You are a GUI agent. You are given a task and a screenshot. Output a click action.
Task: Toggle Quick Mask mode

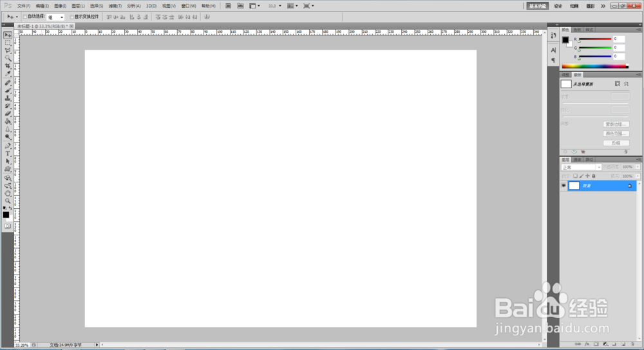7,226
